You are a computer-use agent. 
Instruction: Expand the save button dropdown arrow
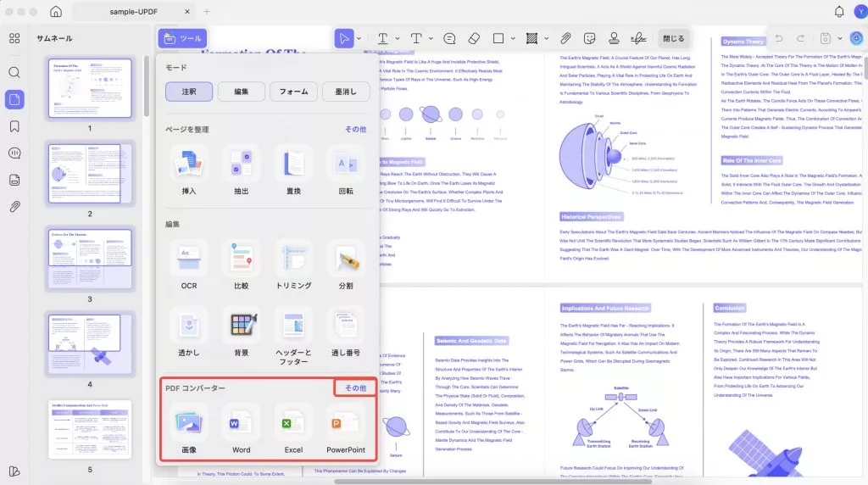(x=840, y=39)
